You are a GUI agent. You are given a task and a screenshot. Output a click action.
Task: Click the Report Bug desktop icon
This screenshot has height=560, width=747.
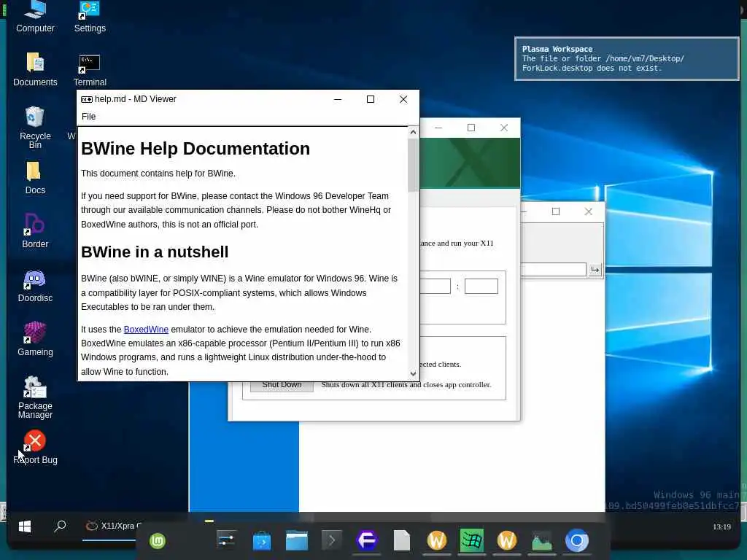click(35, 447)
